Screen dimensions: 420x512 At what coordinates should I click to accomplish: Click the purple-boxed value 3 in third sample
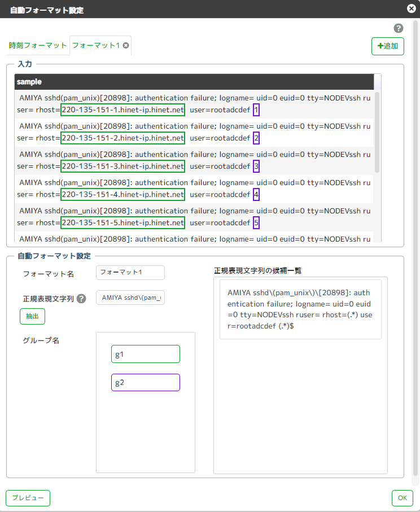click(x=256, y=166)
